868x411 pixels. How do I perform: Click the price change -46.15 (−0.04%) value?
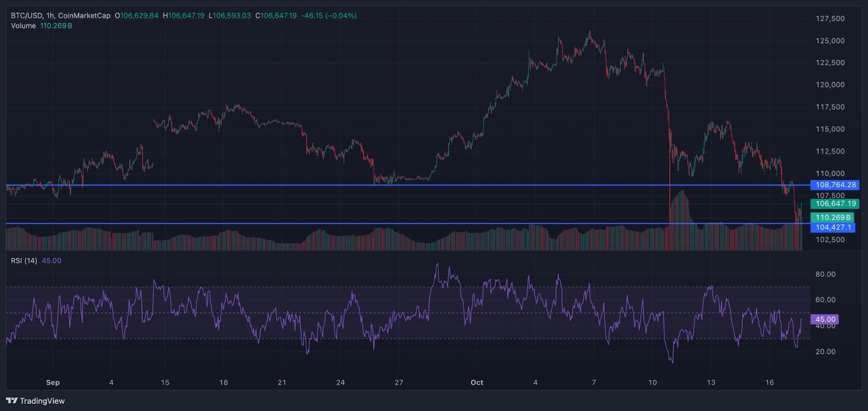click(x=329, y=16)
